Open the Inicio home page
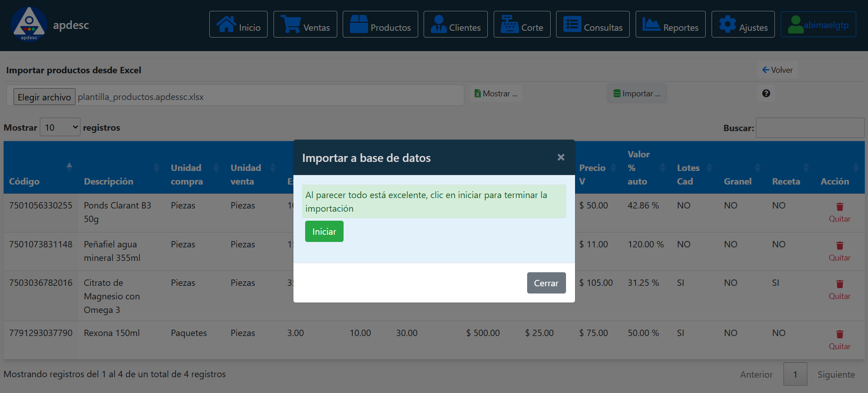868x393 pixels. click(x=238, y=24)
